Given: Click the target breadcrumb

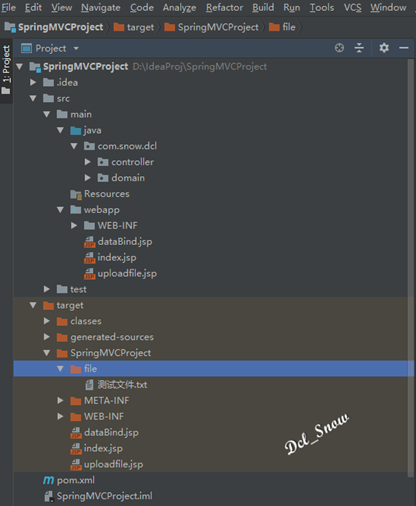Looking at the screenshot, I should click(x=134, y=27).
